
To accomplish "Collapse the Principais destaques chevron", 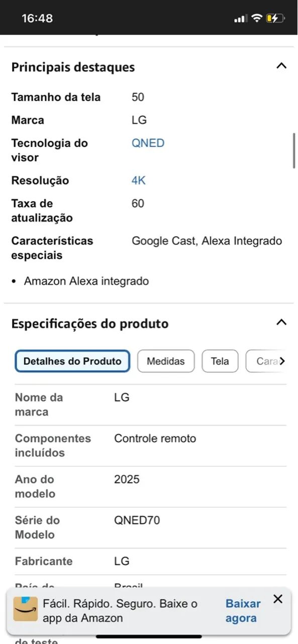I will point(281,65).
